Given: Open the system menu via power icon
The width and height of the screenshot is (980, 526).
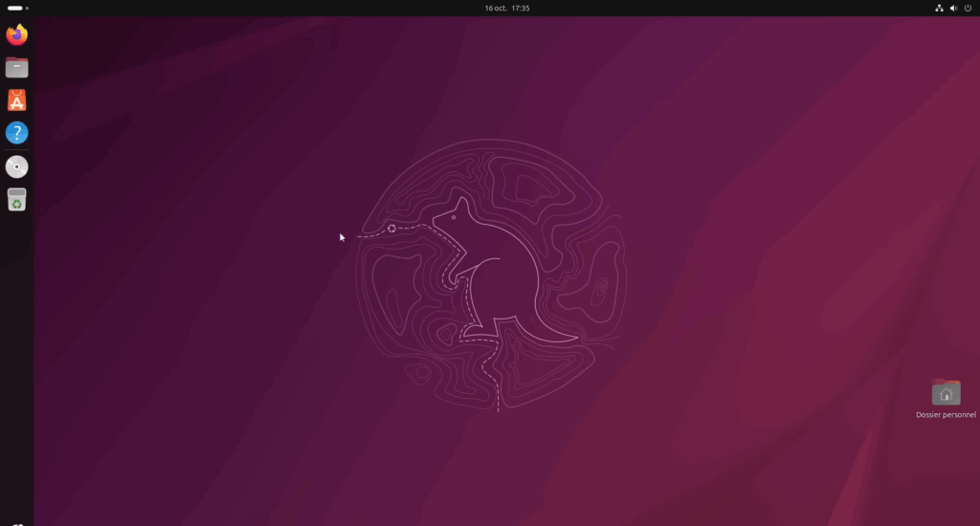Looking at the screenshot, I should pyautogui.click(x=968, y=8).
